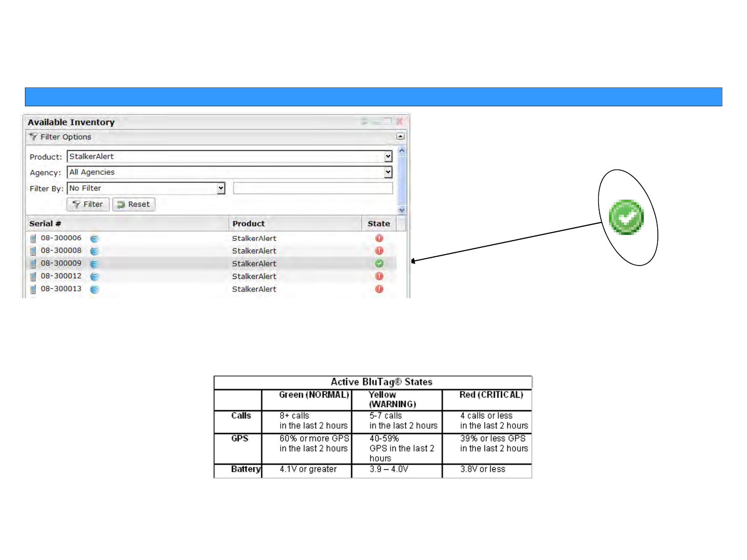
Task: Open the Filter By dropdown showing No Filter
Action: [x=146, y=188]
